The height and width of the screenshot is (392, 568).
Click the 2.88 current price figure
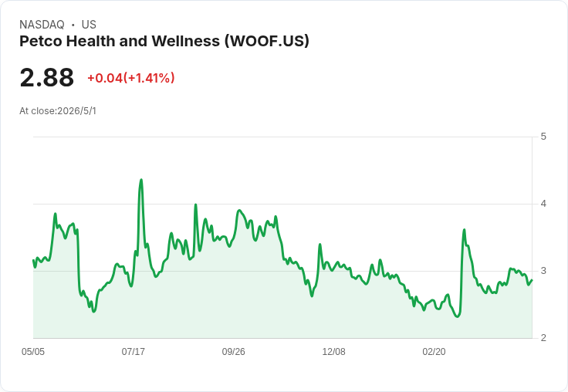point(47,77)
